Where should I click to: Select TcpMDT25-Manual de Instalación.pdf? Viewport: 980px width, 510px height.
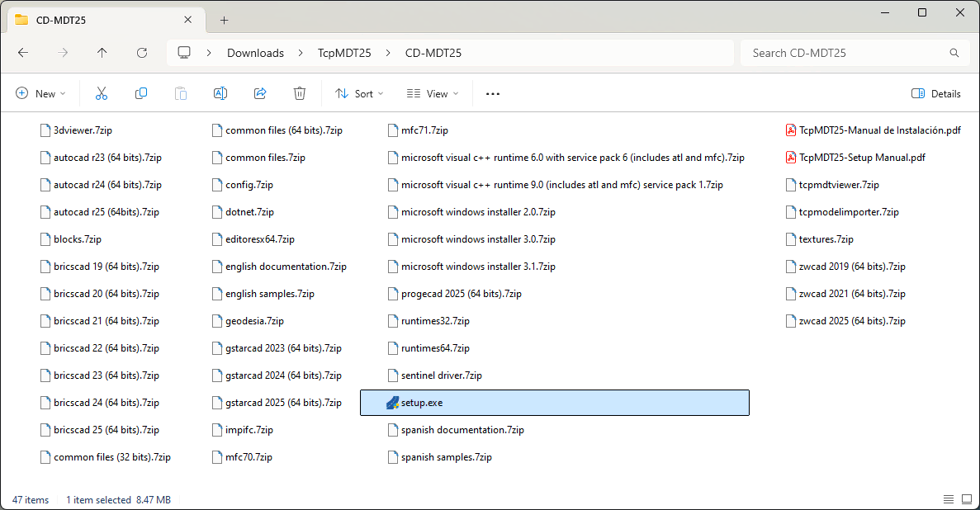[873, 130]
